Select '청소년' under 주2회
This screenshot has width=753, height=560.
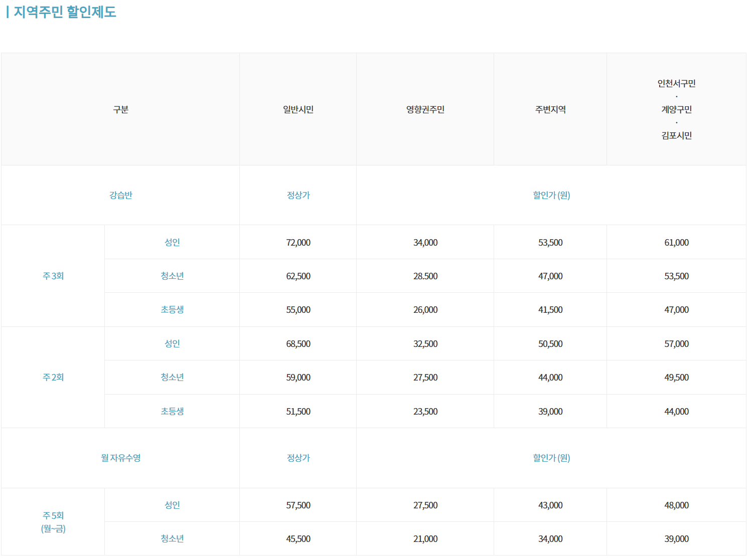pyautogui.click(x=172, y=377)
